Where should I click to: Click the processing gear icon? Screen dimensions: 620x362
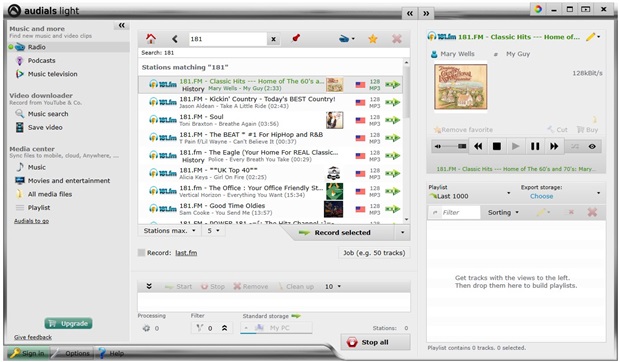[x=146, y=328]
